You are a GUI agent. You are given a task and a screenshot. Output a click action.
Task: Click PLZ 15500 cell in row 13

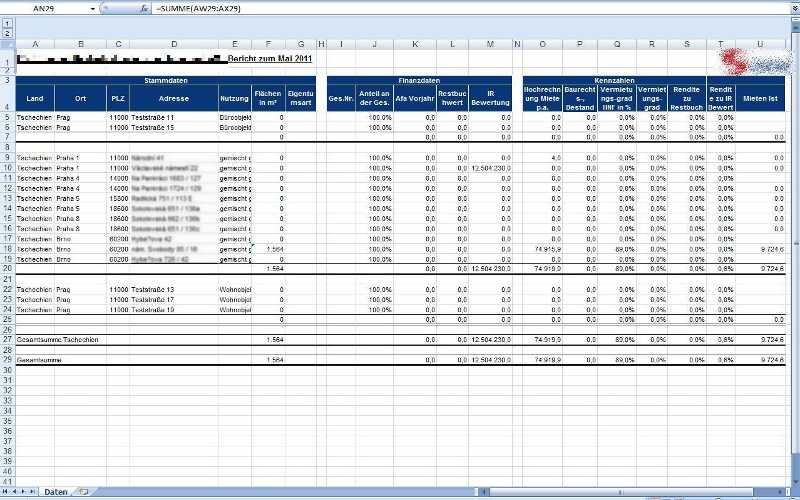(119, 198)
